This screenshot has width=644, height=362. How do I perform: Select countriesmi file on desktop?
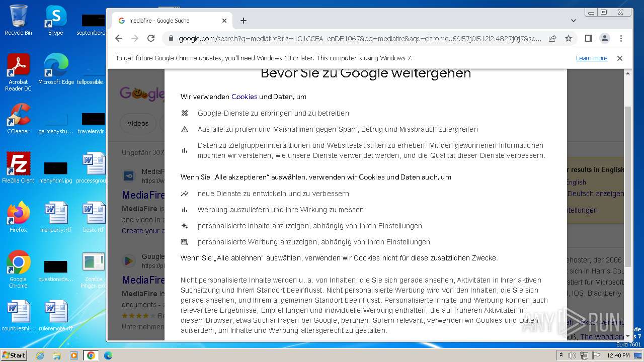pos(18,315)
